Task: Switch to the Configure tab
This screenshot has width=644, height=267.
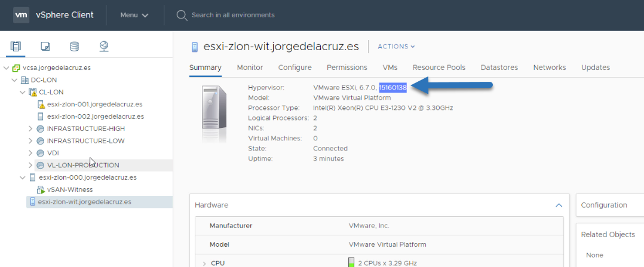Action: pos(295,67)
